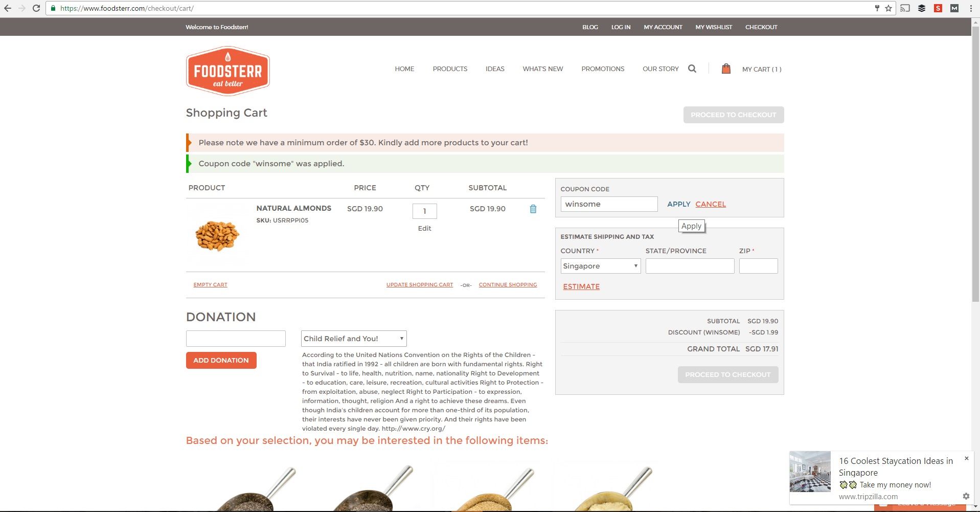Click the Add Donation button

click(x=221, y=360)
